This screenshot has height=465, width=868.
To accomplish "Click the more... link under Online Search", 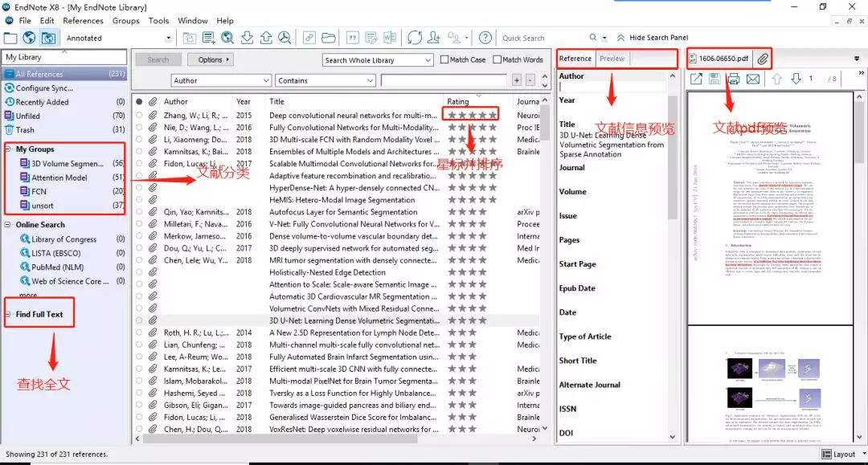I will coord(27,296).
